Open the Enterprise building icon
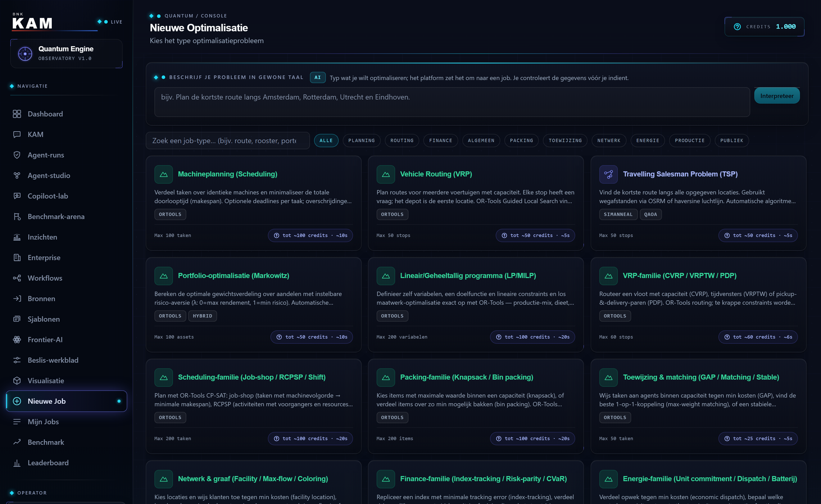This screenshot has height=504, width=821. coord(17,257)
